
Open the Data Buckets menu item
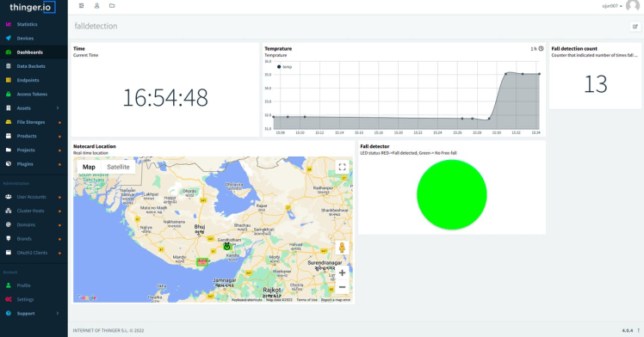click(x=34, y=66)
